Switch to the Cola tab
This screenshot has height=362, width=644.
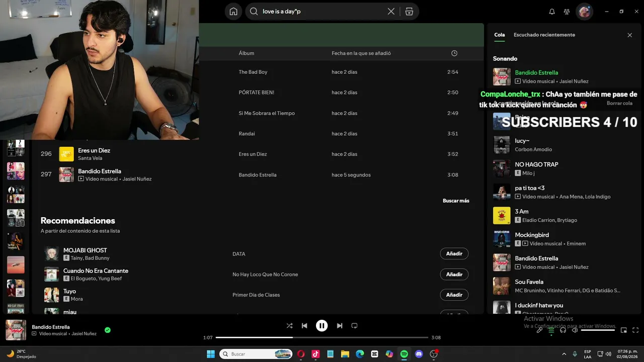(x=500, y=35)
